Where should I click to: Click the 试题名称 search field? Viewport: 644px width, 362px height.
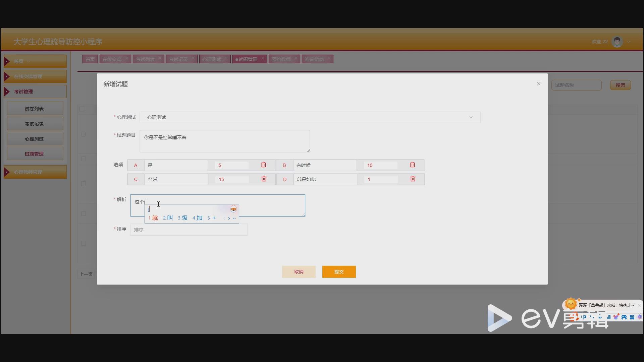pos(577,85)
